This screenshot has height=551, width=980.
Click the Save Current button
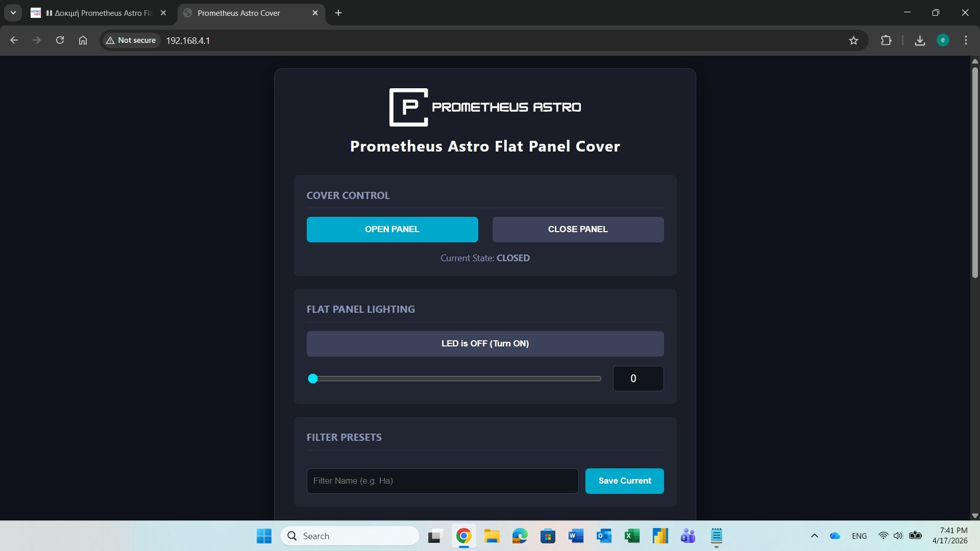click(624, 481)
